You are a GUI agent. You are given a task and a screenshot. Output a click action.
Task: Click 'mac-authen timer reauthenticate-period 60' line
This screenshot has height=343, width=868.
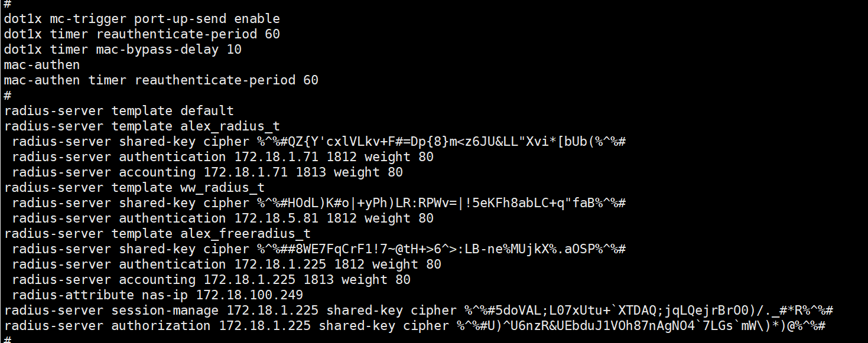pos(161,80)
